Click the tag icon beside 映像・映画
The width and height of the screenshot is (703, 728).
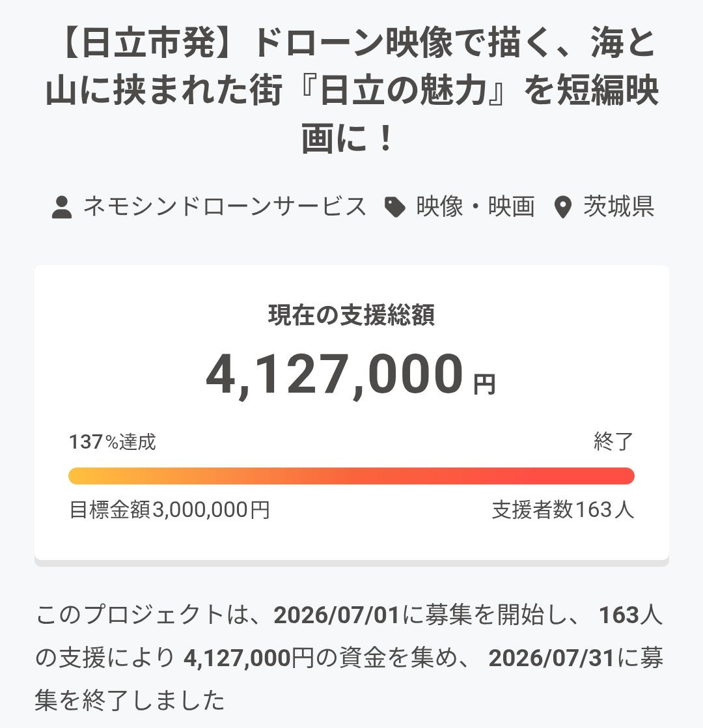pos(395,207)
